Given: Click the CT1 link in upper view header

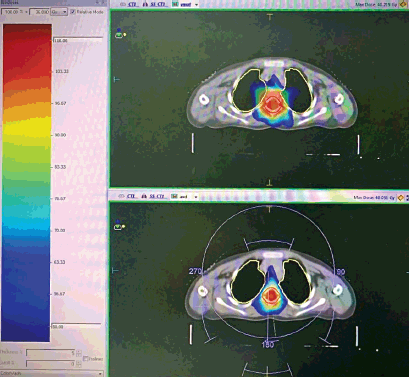Looking at the screenshot, I should click(x=132, y=4).
